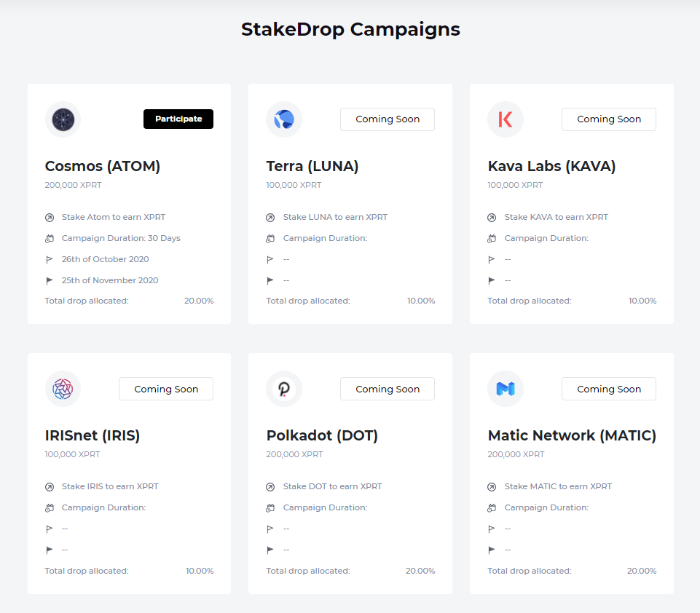Image resolution: width=700 pixels, height=613 pixels.
Task: Click the calendar icon in Cosmos card
Action: 50,239
